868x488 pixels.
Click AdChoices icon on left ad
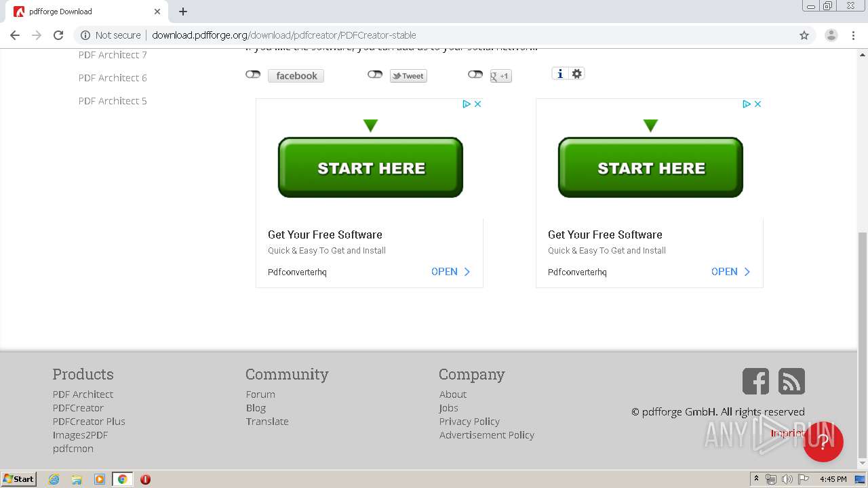pos(467,104)
